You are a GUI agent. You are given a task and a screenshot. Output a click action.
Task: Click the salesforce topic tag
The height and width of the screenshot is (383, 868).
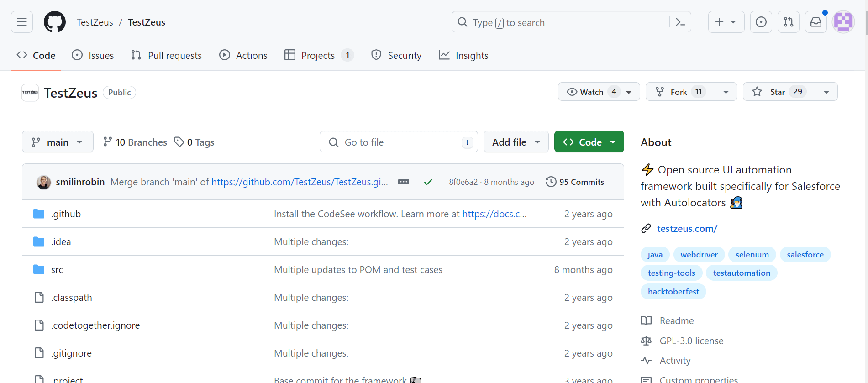point(805,254)
